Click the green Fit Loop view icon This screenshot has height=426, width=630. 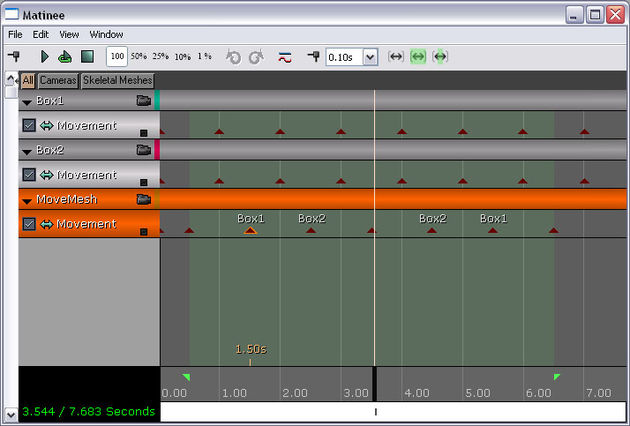pos(418,57)
